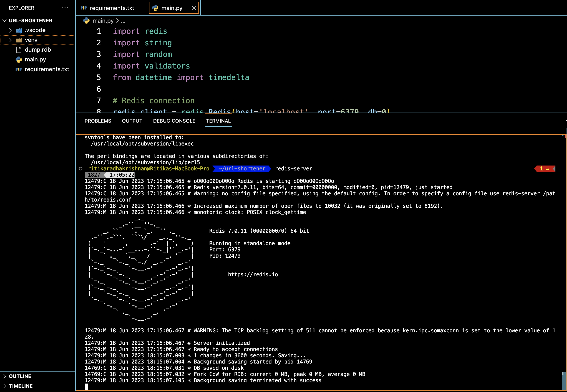The width and height of the screenshot is (567, 392).
Task: Click the breadcrumb Python file icon
Action: (87, 21)
